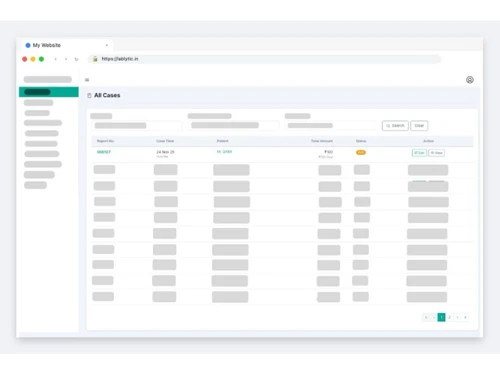Viewport: 500px width, 375px height.
Task: Open report number 000127 link
Action: click(x=104, y=152)
